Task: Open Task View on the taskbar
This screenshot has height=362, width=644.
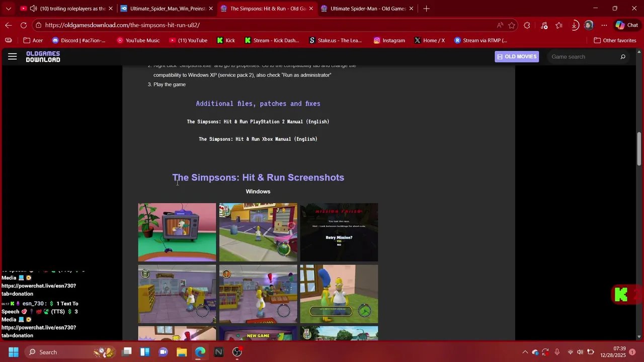Action: [127, 352]
